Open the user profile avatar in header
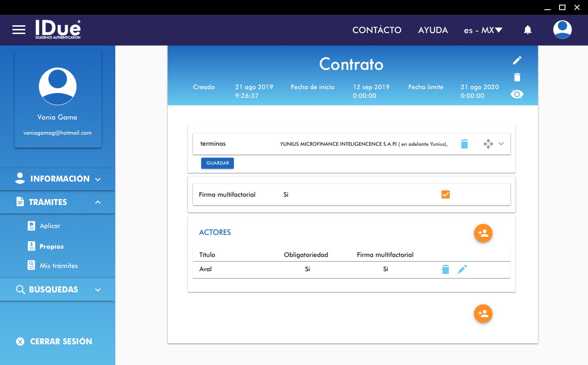The image size is (588, 365). click(x=562, y=30)
